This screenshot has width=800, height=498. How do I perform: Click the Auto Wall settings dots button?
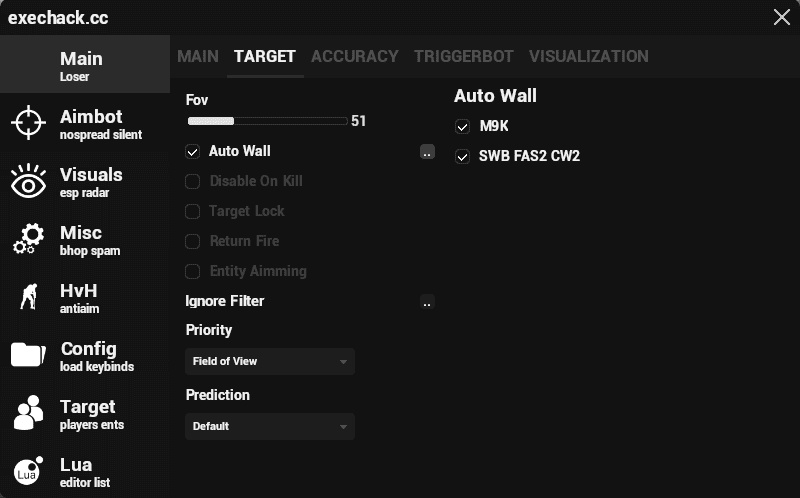pos(427,152)
